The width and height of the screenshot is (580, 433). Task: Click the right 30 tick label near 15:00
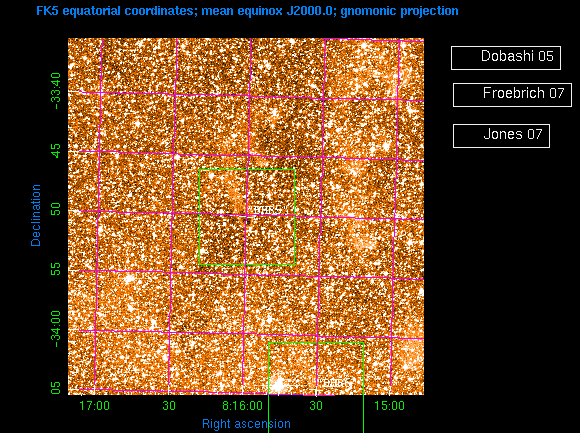[x=316, y=406]
